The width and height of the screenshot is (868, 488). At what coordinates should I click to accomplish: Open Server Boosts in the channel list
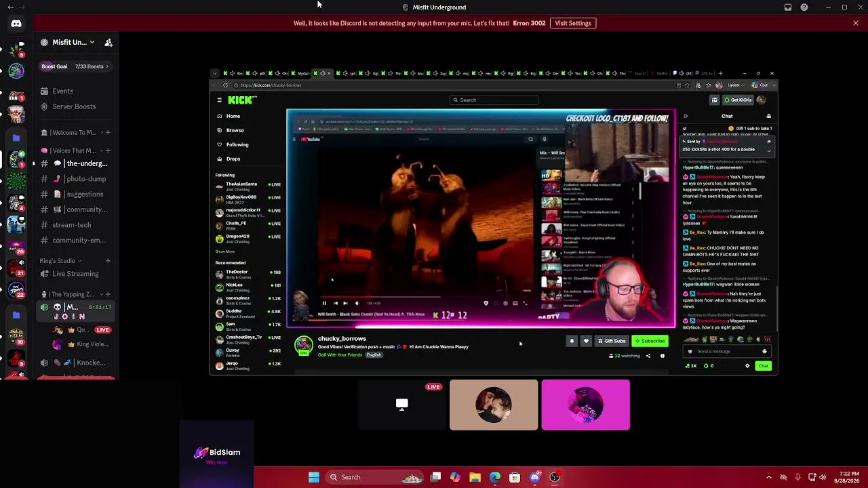click(76, 106)
